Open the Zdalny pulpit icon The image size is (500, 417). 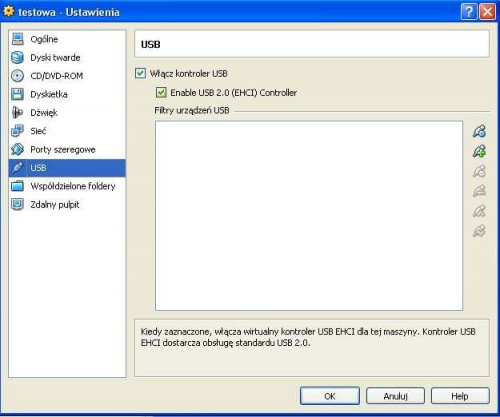point(17,204)
